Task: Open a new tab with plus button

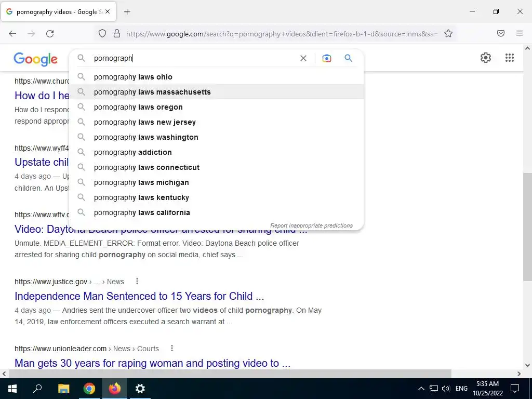Action: (127, 12)
